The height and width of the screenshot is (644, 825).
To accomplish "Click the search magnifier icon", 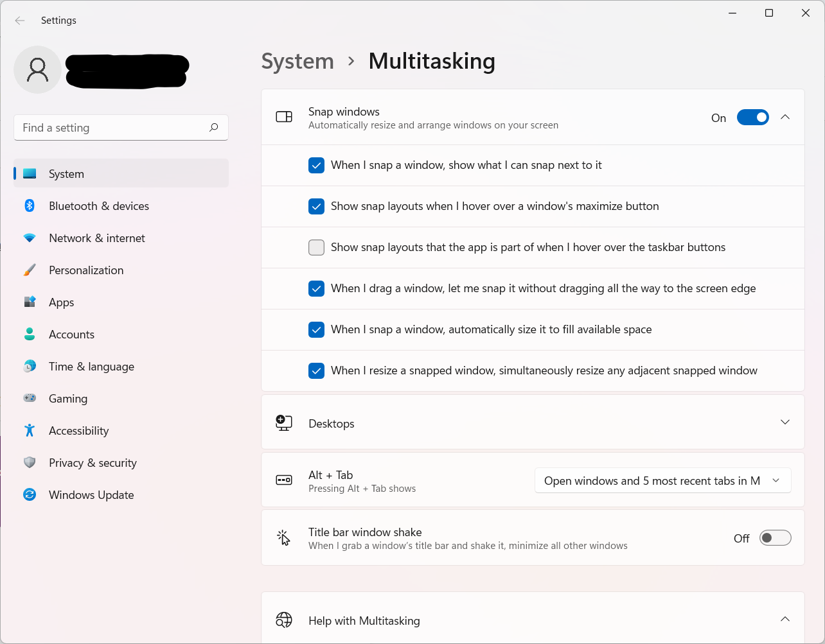I will tap(214, 127).
